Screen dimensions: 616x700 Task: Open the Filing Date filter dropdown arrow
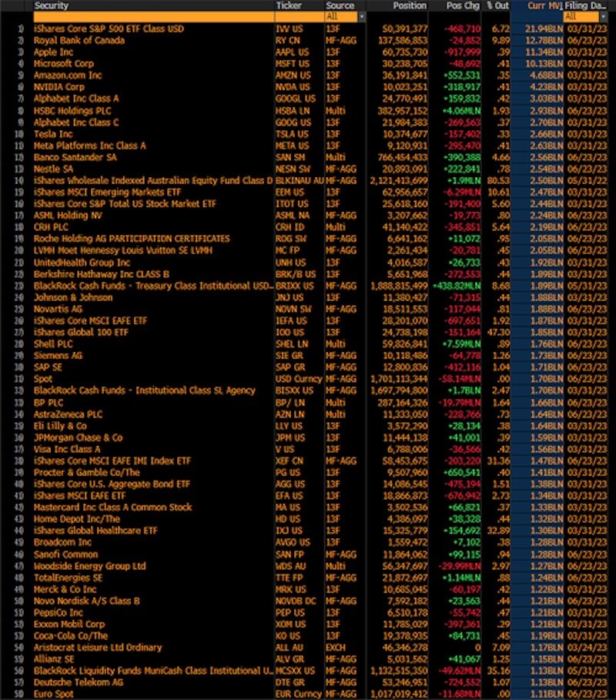[603, 17]
